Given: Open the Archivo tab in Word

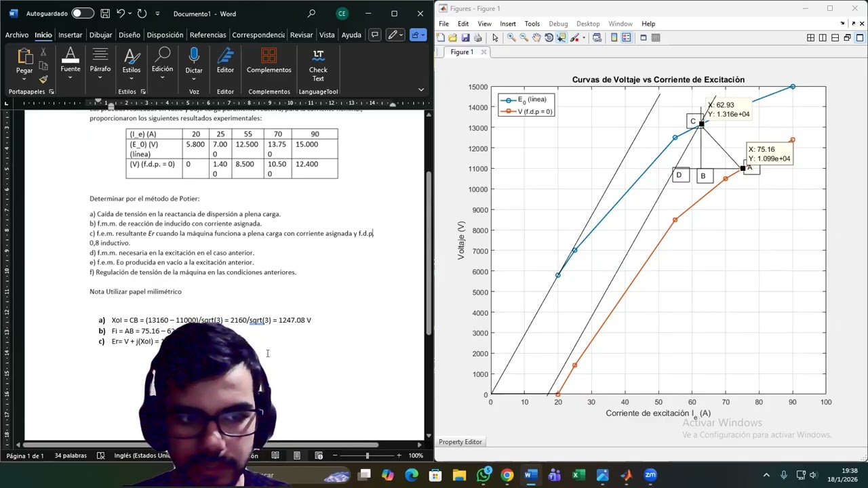Looking at the screenshot, I should click(x=17, y=35).
